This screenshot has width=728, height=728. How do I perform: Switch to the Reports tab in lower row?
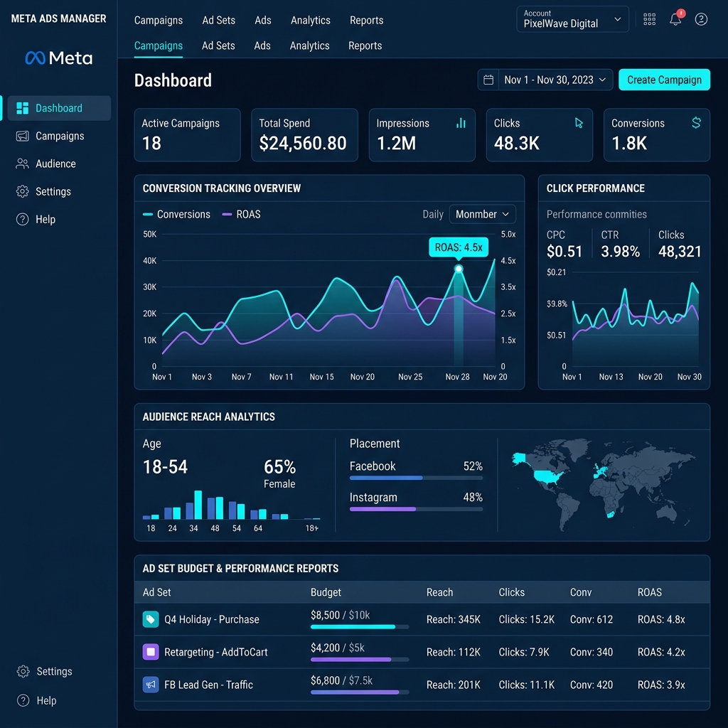[x=365, y=45]
